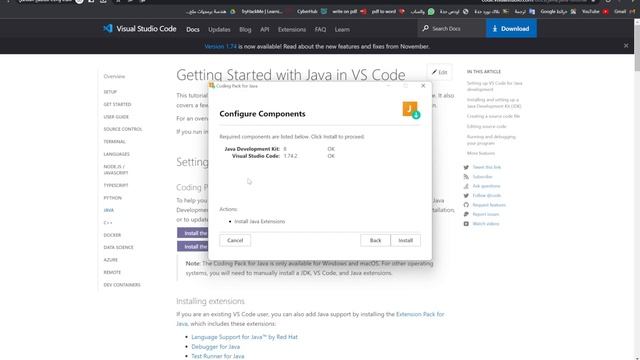Click the Cancel button in the installer dialog

[235, 240]
